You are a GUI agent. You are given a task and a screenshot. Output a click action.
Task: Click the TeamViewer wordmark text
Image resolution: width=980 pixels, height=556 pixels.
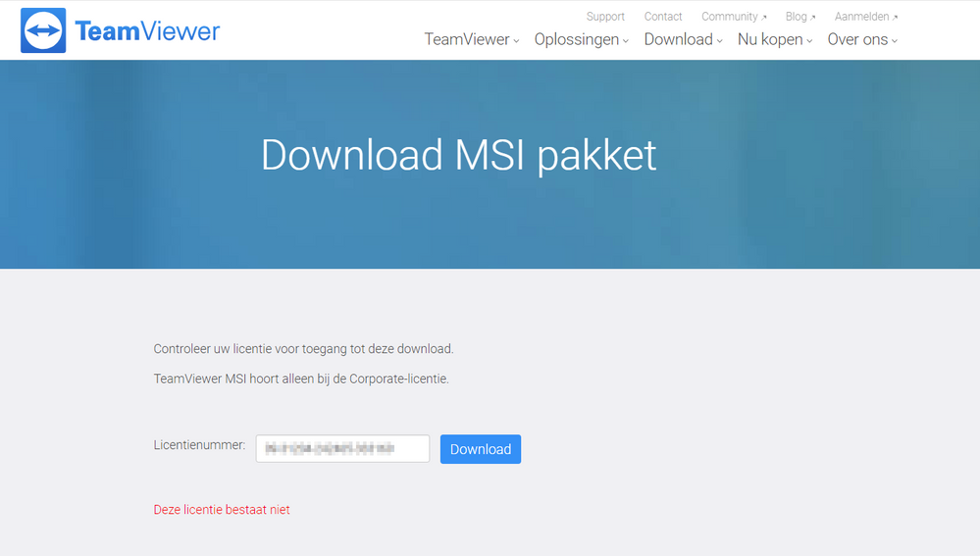tap(147, 31)
